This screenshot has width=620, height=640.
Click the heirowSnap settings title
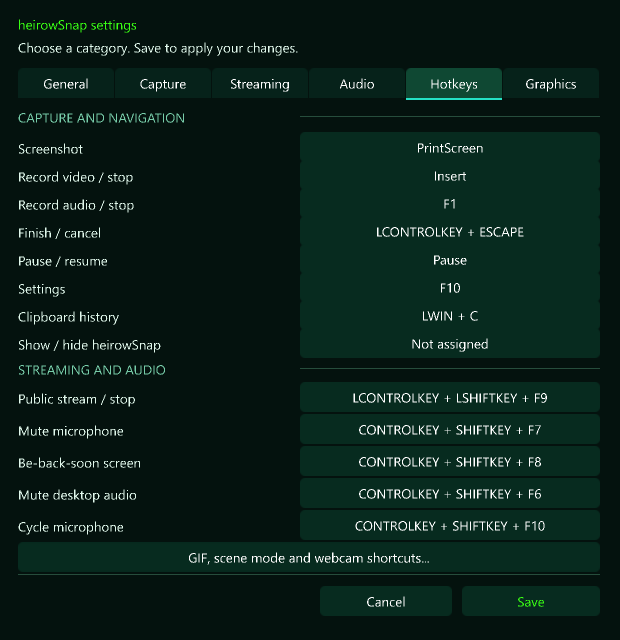pos(77,25)
